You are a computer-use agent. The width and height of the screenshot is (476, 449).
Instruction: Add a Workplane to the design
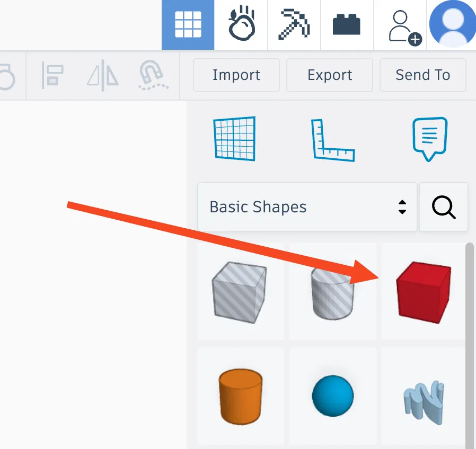point(234,139)
